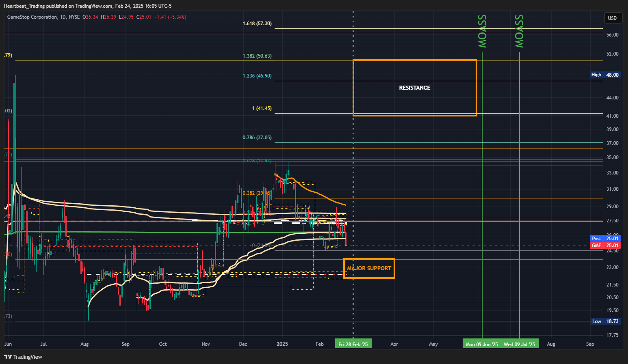Screen dimensions: 628x364
Task: Click the 31.00 price axis label
Action: 612,189
